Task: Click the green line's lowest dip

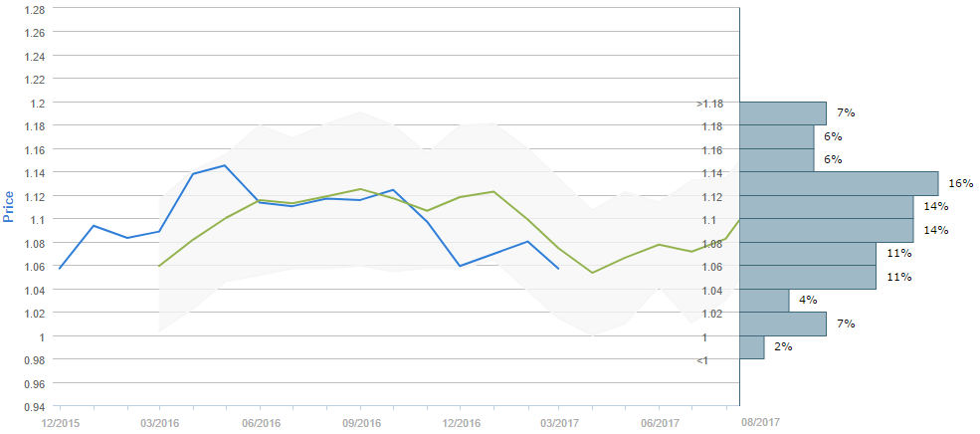Action: (x=593, y=273)
